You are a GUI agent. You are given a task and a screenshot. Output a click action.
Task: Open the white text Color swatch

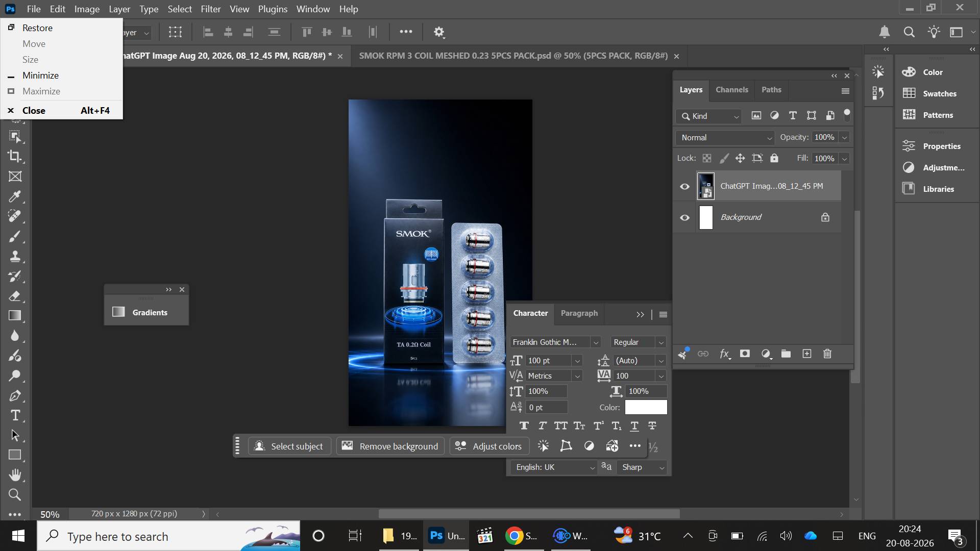(646, 407)
